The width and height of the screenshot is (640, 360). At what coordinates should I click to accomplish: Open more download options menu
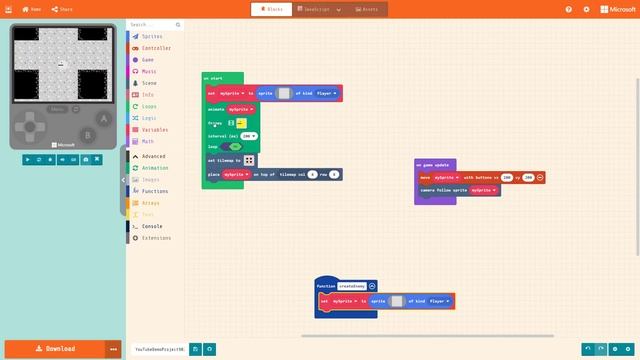click(x=113, y=349)
